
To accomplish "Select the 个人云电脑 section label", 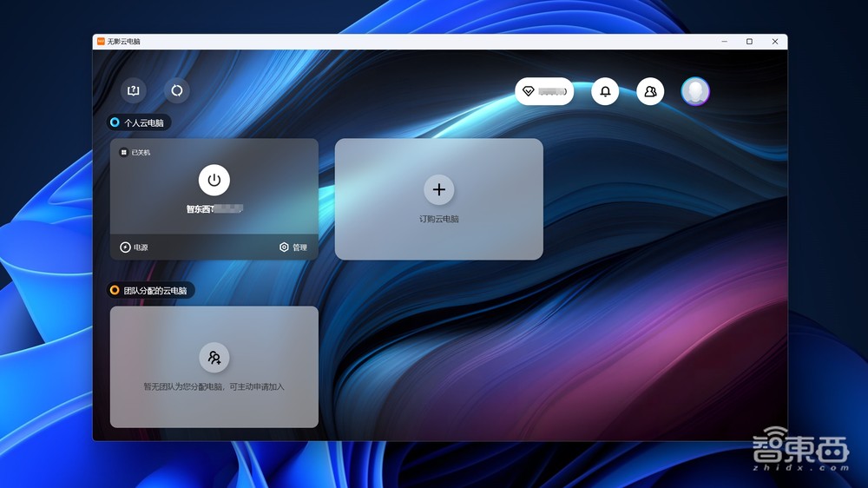I will click(x=143, y=123).
